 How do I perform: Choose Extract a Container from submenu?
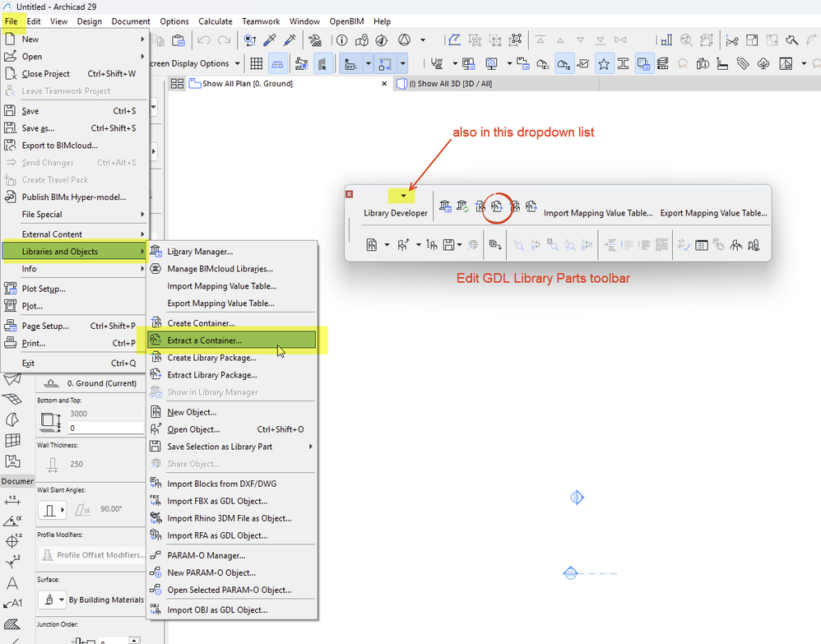(231, 341)
